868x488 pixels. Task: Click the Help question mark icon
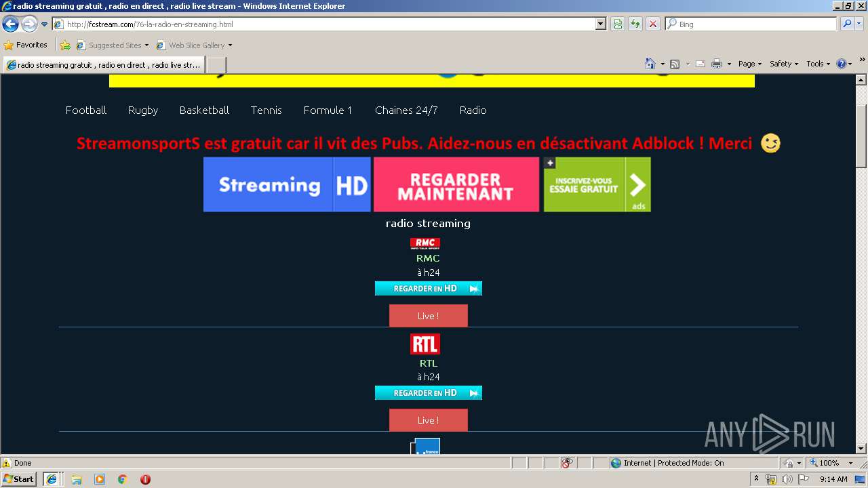842,64
